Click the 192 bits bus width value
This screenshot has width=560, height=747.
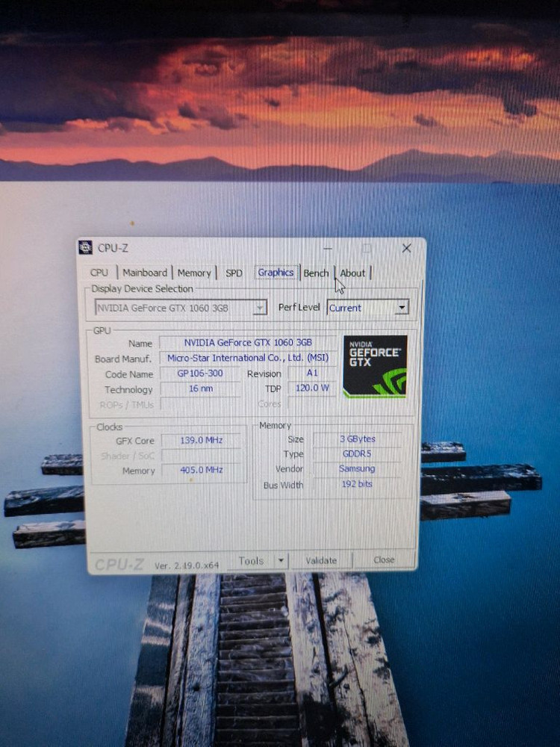point(357,484)
